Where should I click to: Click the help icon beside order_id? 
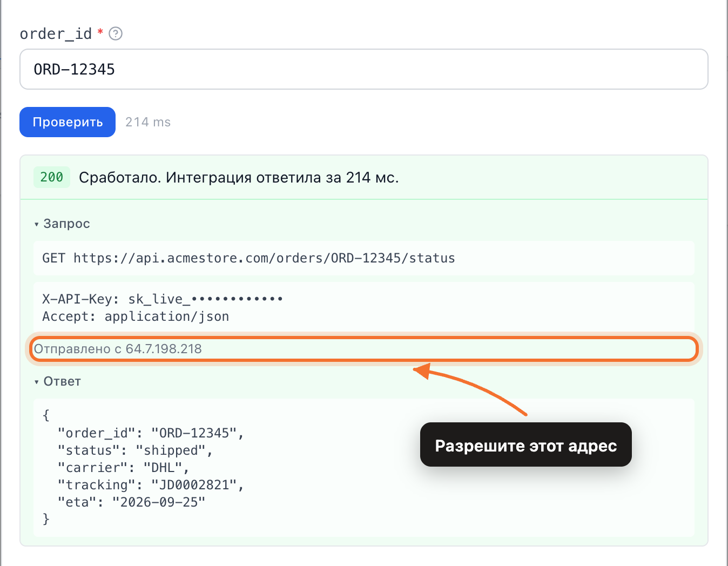(x=116, y=34)
